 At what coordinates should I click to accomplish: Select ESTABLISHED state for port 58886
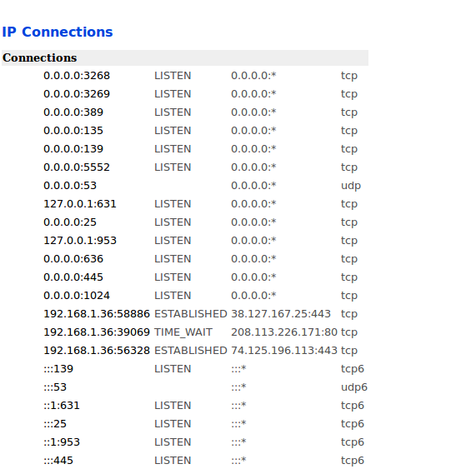point(191,314)
